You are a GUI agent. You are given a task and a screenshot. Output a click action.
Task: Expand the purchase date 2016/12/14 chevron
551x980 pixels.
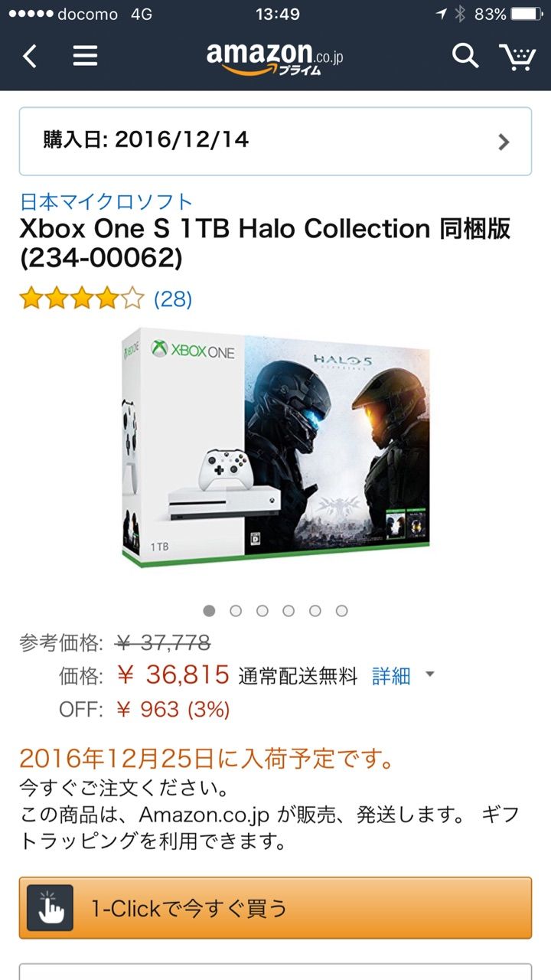(x=503, y=142)
